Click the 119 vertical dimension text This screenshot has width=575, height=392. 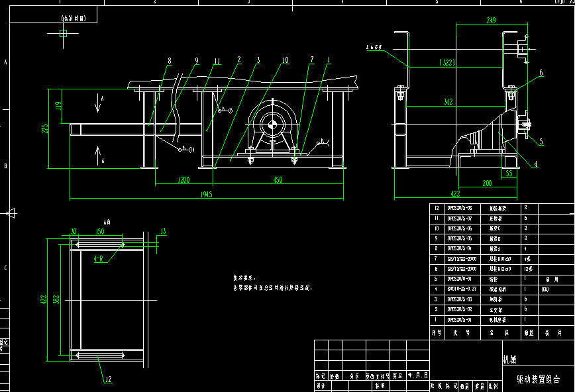coord(58,106)
